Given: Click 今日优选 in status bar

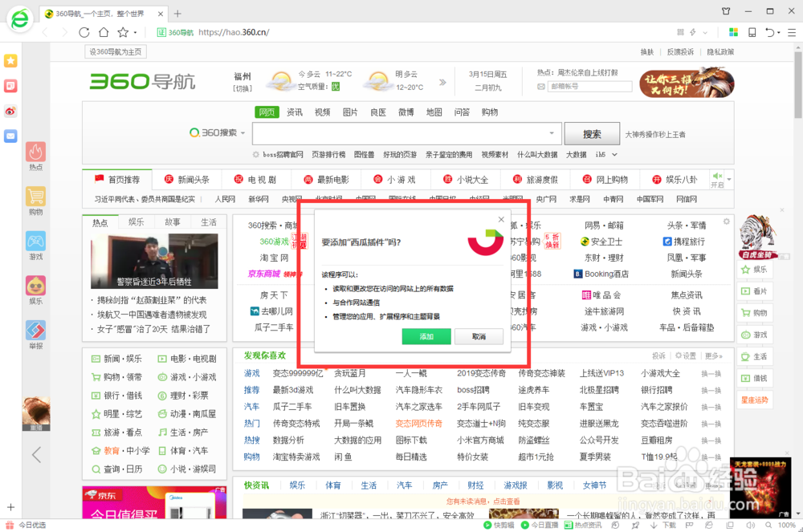Looking at the screenshot, I should pos(26,525).
